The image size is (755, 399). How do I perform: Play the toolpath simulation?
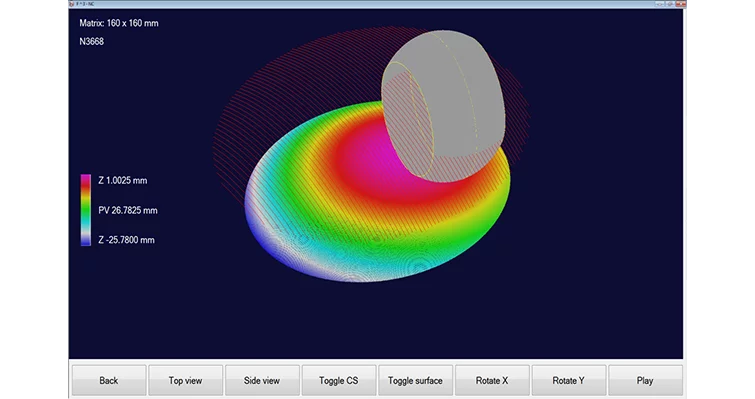[645, 380]
